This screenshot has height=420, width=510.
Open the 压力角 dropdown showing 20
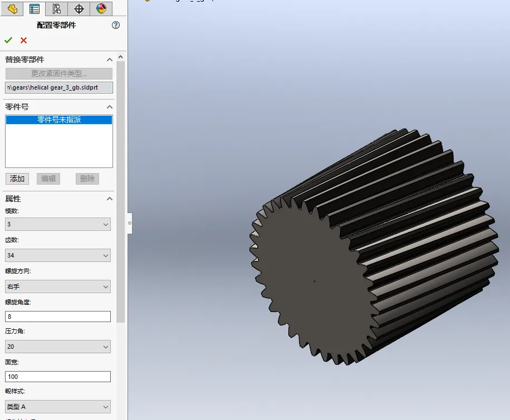58,347
